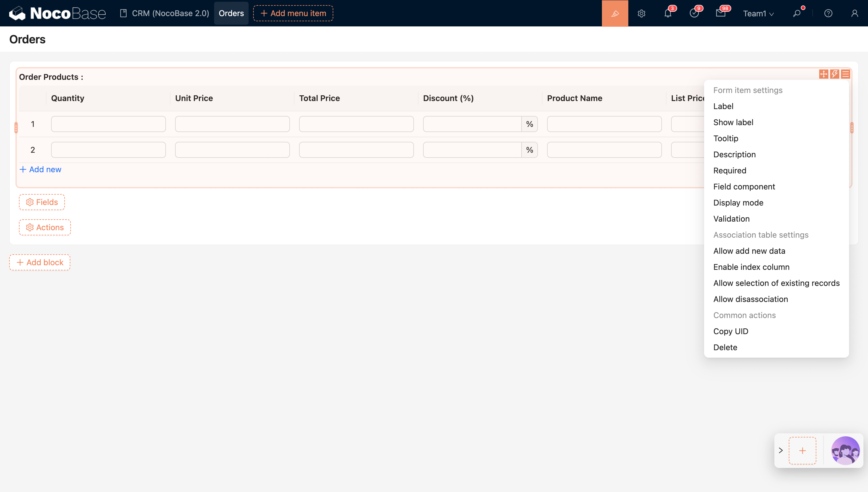
Task: Open the user profile icon
Action: pos(855,13)
